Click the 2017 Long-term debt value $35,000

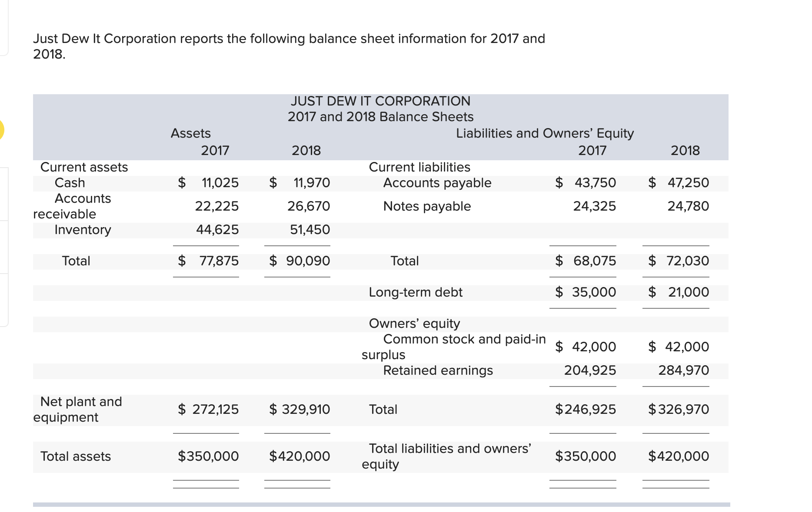(x=593, y=292)
